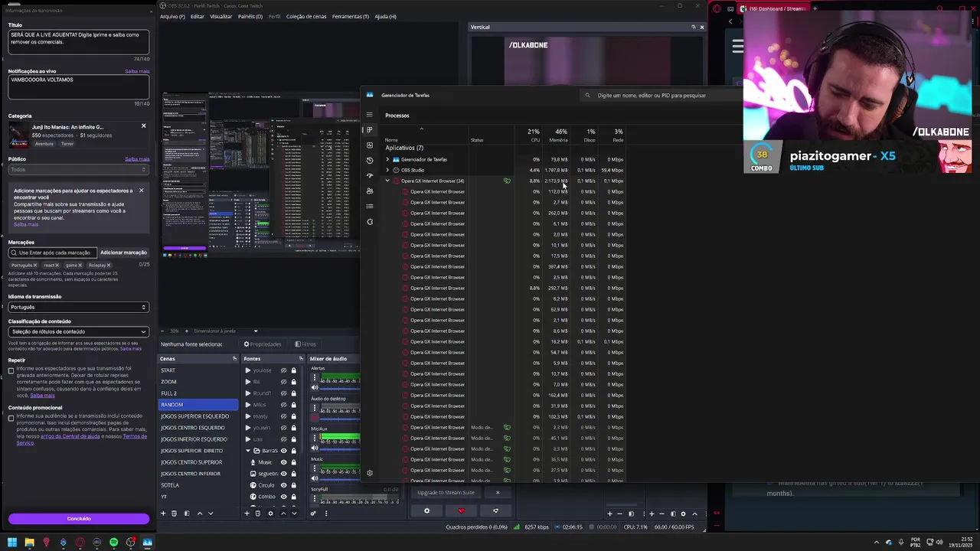Expand Gerenciador de Tarefas process group
Image resolution: width=980 pixels, height=551 pixels.
click(387, 159)
